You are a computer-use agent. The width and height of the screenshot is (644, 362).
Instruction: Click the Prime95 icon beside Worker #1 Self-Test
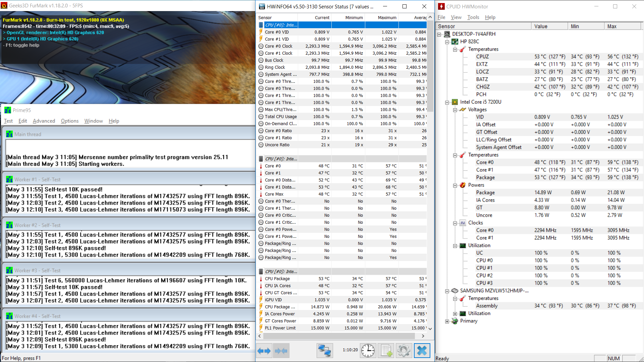click(x=9, y=179)
